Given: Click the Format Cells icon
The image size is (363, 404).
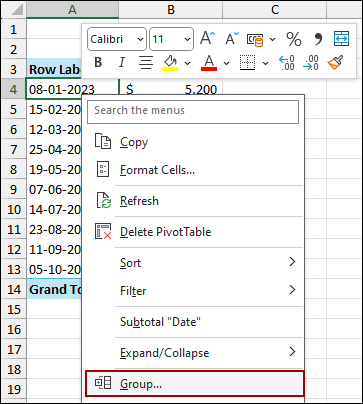Looking at the screenshot, I should [103, 169].
